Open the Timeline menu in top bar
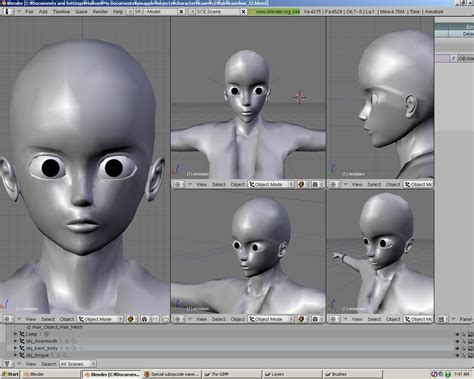Screen dimensions: 474x379 (61, 11)
